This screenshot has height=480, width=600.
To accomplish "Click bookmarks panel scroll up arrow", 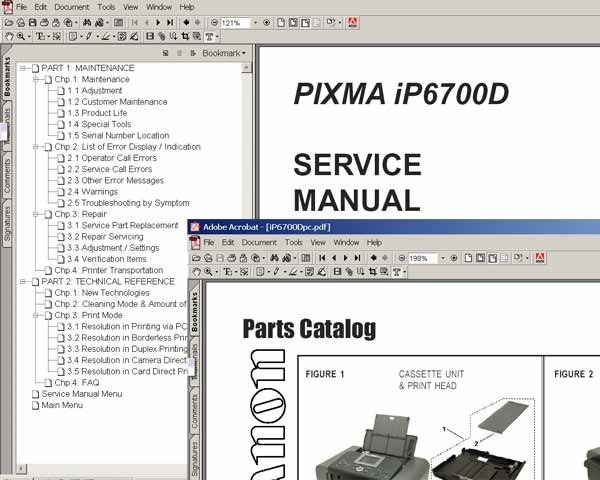I will click(246, 68).
